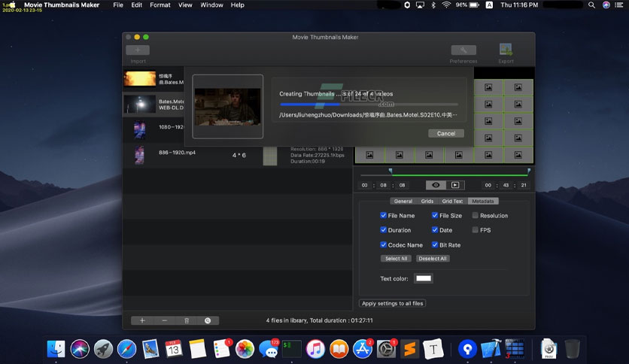Open Spotlight search in the menu bar
Image resolution: width=629 pixels, height=364 pixels.
point(591,5)
